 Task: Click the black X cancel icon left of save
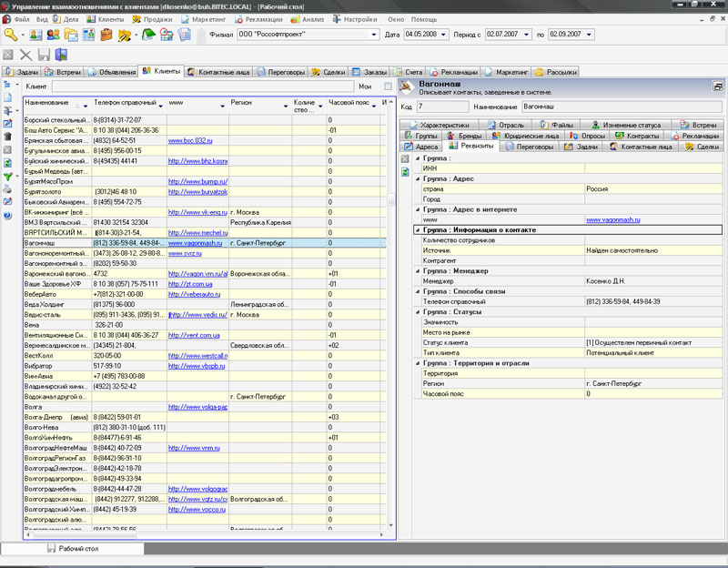coord(26,55)
